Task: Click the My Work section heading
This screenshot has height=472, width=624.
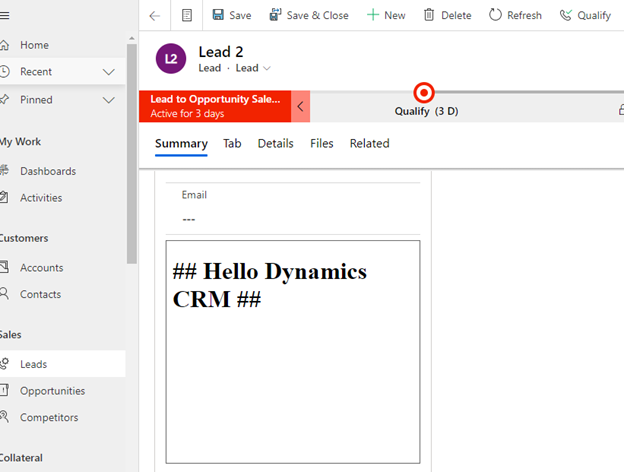Action: [x=20, y=142]
